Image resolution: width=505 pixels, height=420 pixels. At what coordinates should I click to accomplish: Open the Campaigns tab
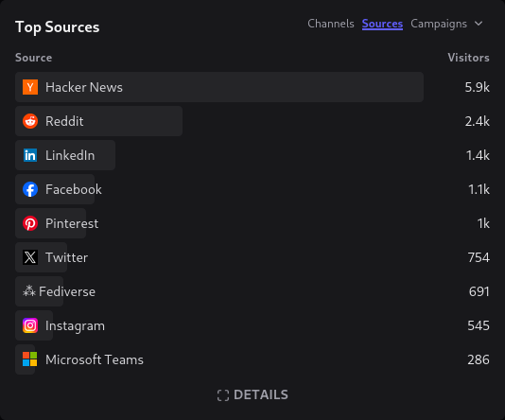pyautogui.click(x=439, y=25)
